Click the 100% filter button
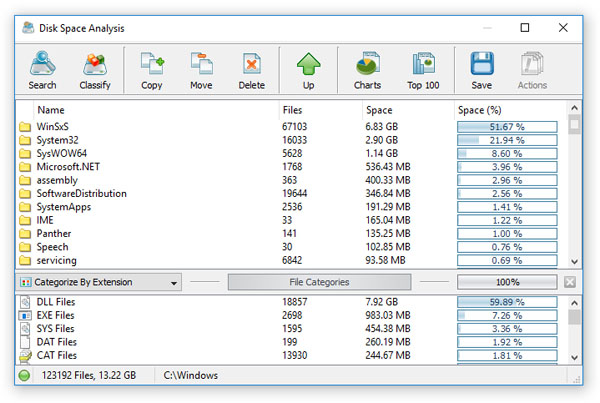This screenshot has height=403, width=600. pyautogui.click(x=507, y=282)
